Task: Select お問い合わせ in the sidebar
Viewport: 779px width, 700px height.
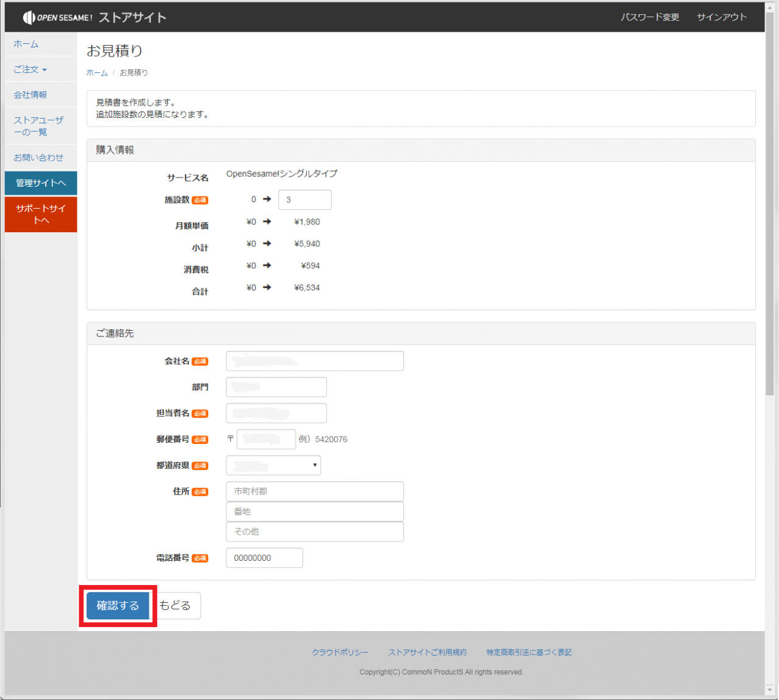Action: (x=38, y=158)
